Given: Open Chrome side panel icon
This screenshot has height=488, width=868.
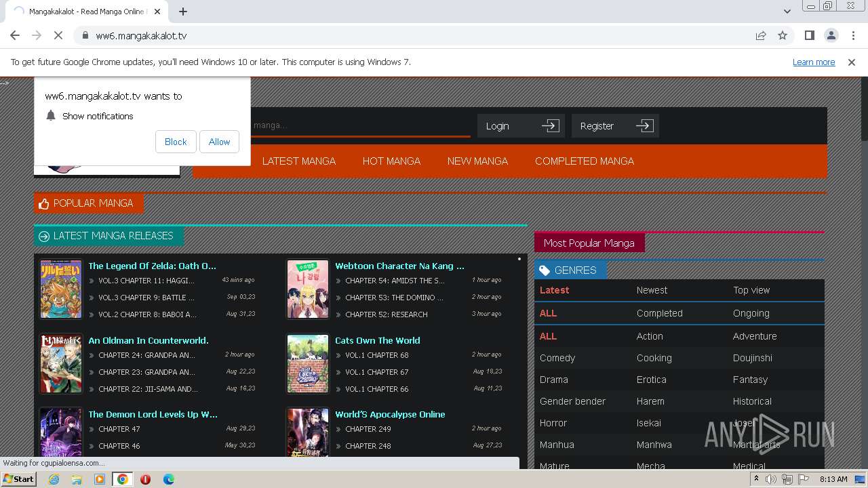Looking at the screenshot, I should (x=809, y=35).
